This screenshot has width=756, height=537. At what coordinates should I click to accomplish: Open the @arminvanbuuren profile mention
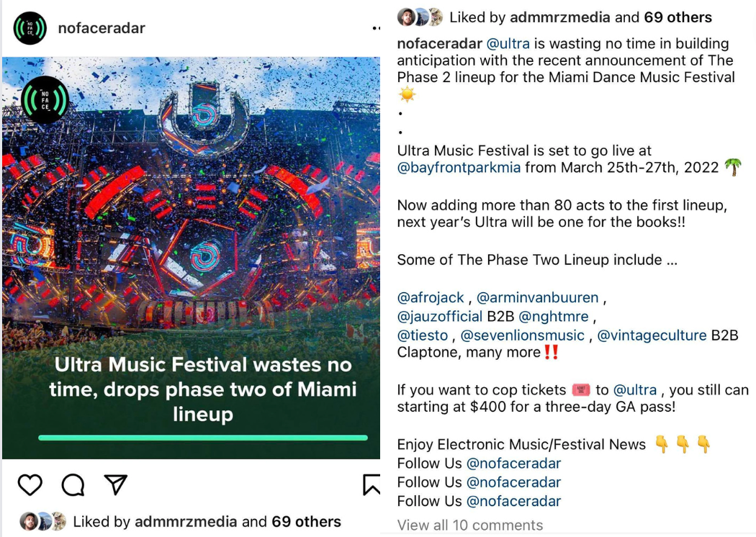click(537, 297)
